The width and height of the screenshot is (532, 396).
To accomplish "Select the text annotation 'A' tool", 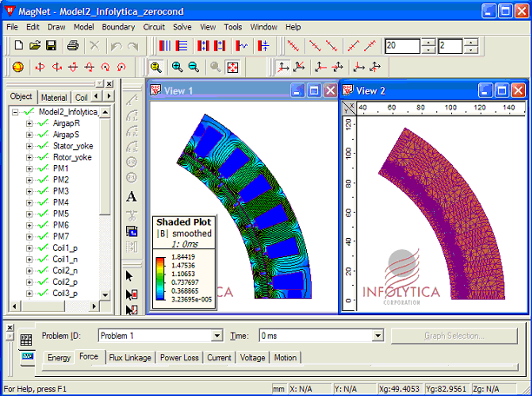I will click(x=132, y=196).
